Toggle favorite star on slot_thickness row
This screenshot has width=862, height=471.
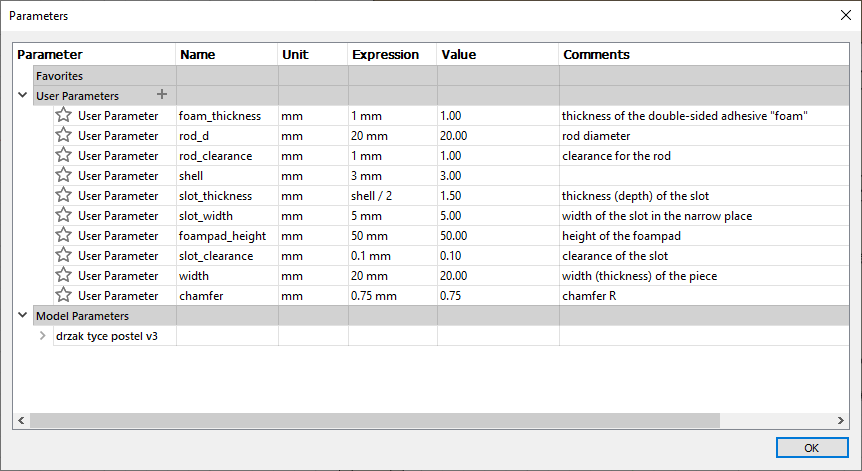pos(64,195)
